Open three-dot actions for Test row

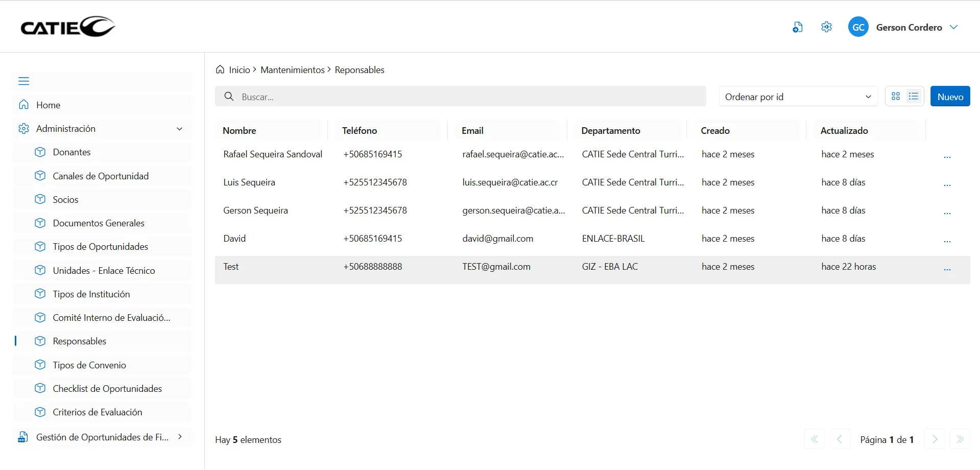coord(947,268)
